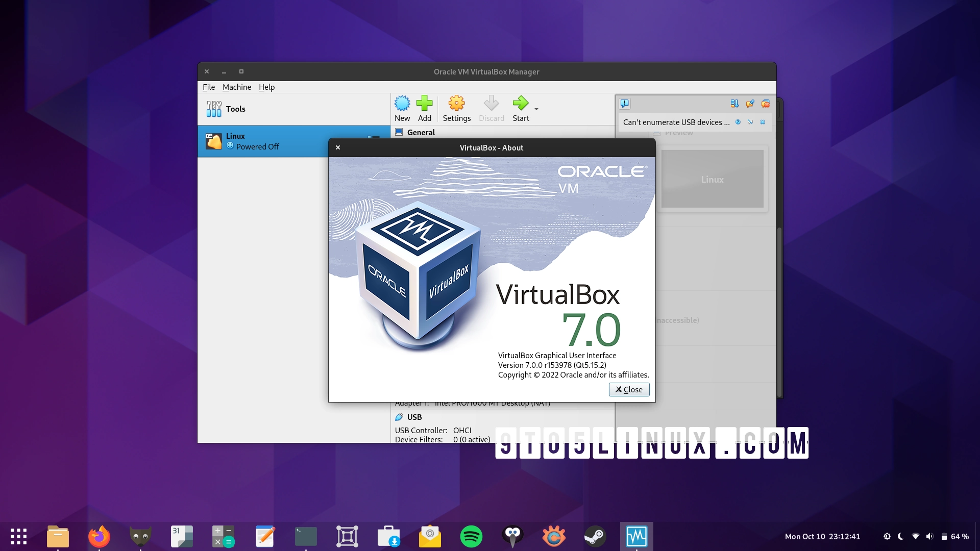Click the New virtual machine icon
Screen dimensions: 980x551
pyautogui.click(x=402, y=104)
